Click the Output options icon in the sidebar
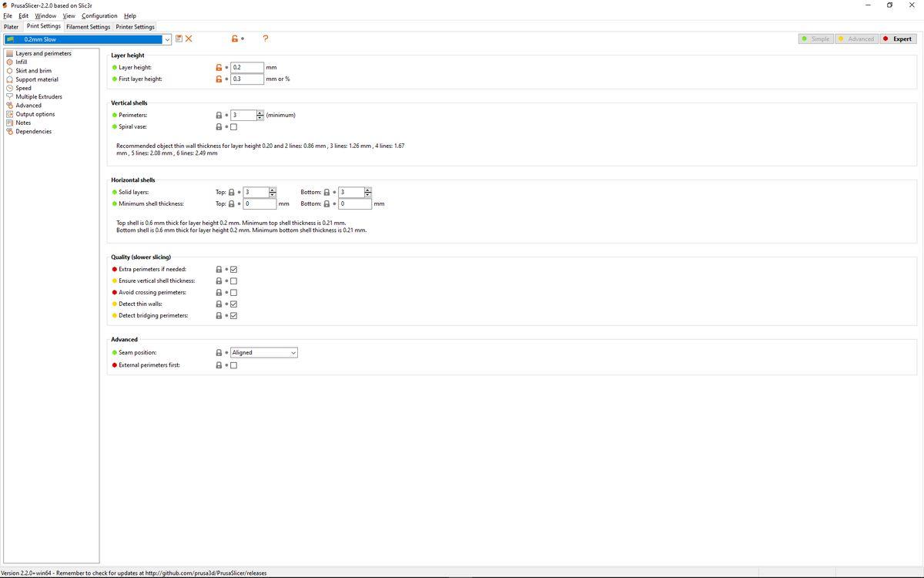Viewport: 924px width, 578px height. point(9,114)
